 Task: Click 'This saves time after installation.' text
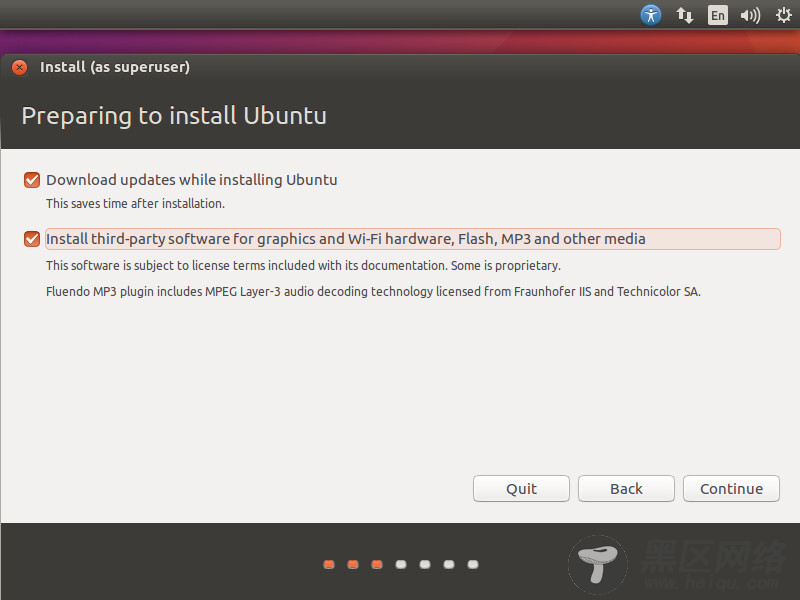tap(135, 204)
